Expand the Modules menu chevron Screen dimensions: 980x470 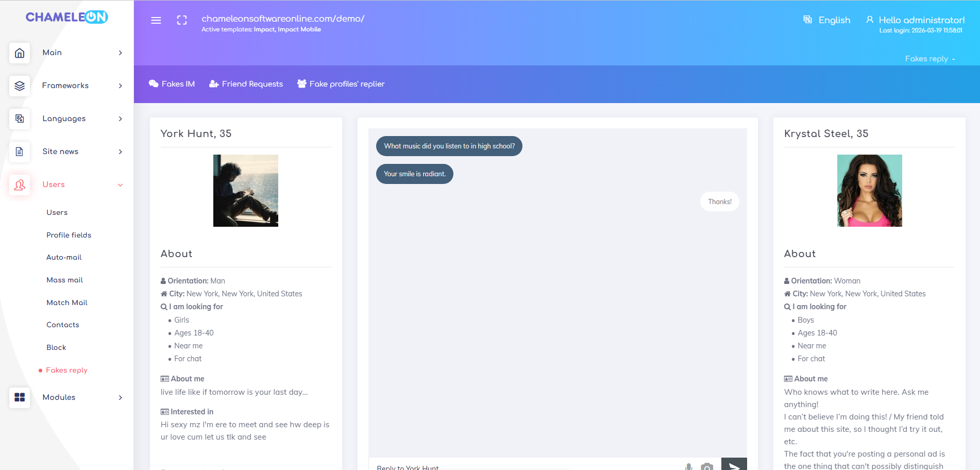pos(120,397)
